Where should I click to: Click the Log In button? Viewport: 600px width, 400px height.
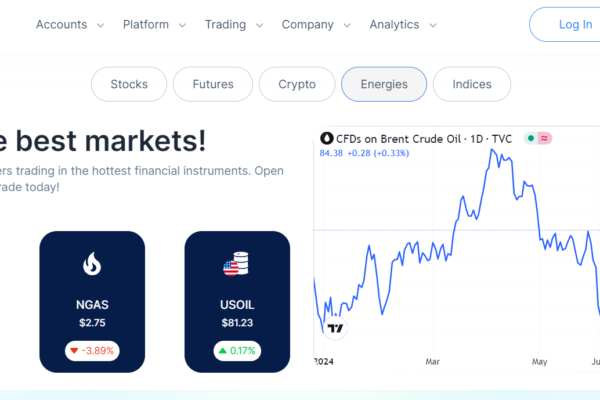click(x=565, y=24)
